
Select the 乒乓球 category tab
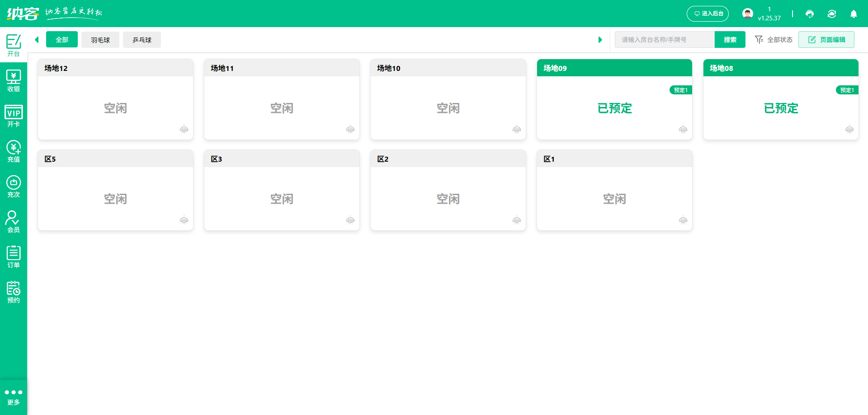[x=142, y=40]
